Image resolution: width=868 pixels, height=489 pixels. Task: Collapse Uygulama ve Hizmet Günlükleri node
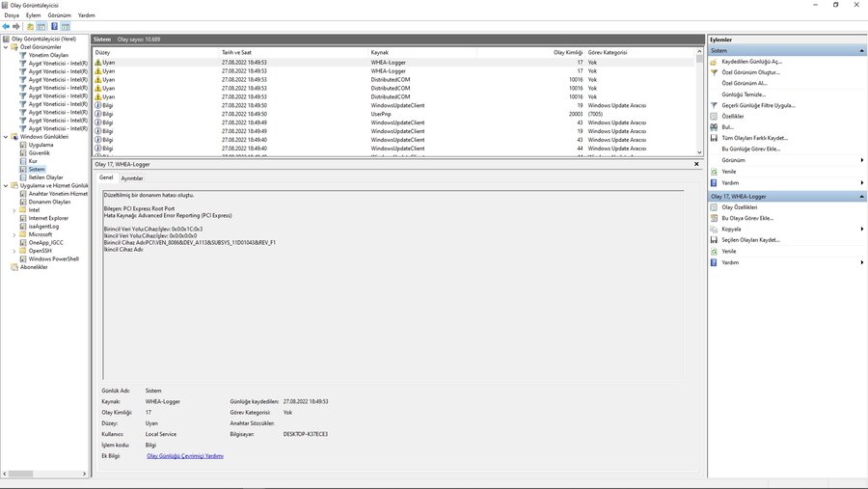point(6,185)
